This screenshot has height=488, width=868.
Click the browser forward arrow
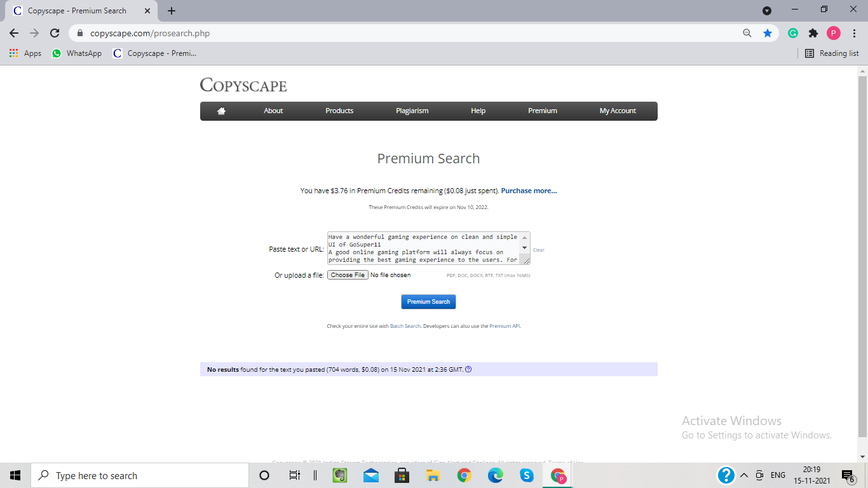[x=34, y=33]
